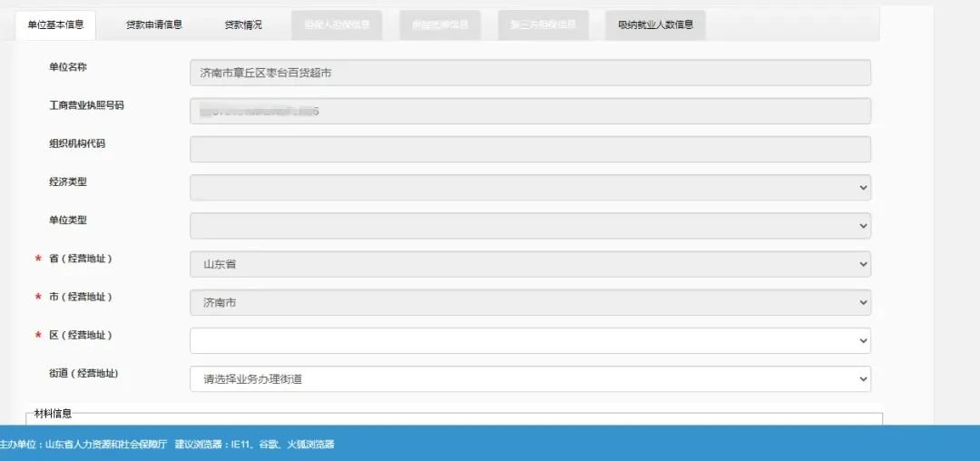
Task: Open the 省(经营地址) dropdown showing 山东省
Action: click(x=530, y=264)
